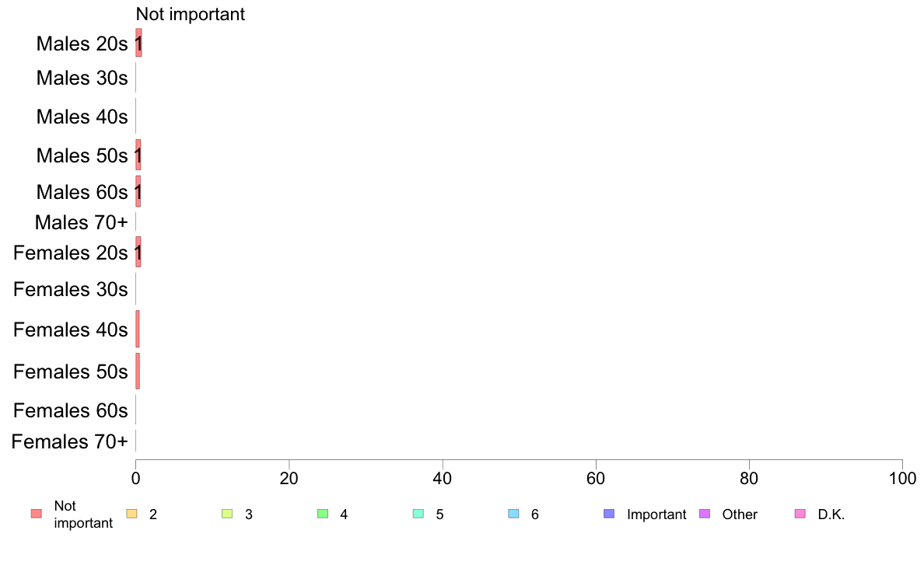Select the 'D.K.' pink legend swatch

point(800,514)
